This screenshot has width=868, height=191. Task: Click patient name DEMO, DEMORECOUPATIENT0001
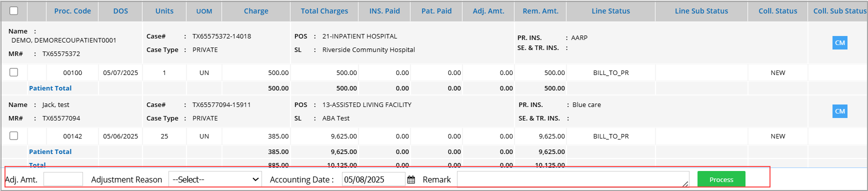coord(64,40)
